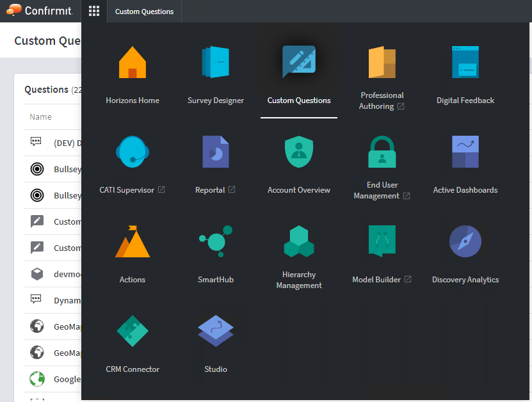Launch CATI Supervisor headset icon
Screen dimensions: 532x402
pos(133,152)
